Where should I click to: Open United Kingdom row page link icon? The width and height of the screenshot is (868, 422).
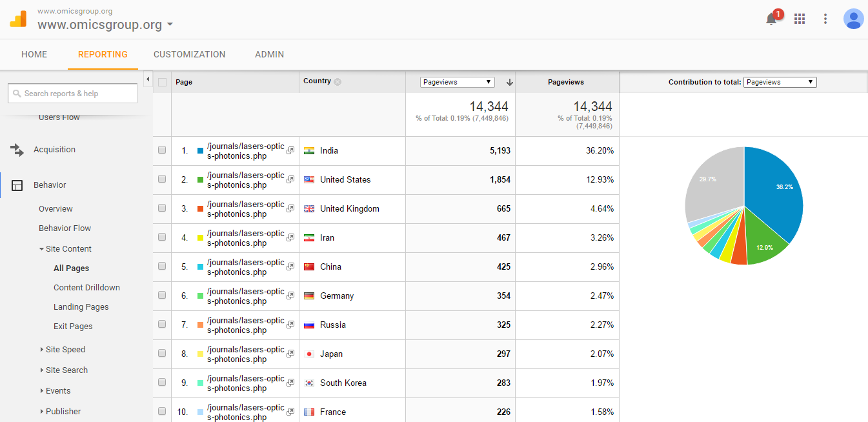click(290, 208)
